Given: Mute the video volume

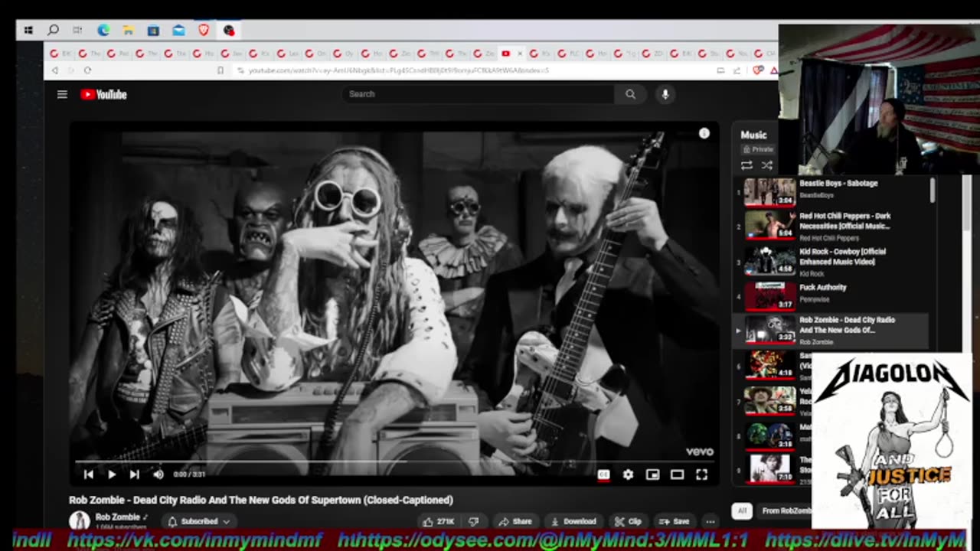Looking at the screenshot, I should coord(158,474).
